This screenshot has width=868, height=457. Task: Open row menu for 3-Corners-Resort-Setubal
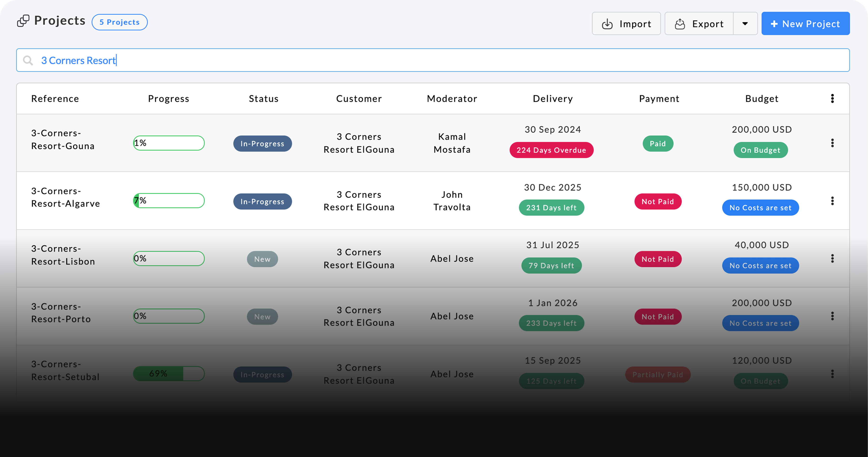point(832,374)
